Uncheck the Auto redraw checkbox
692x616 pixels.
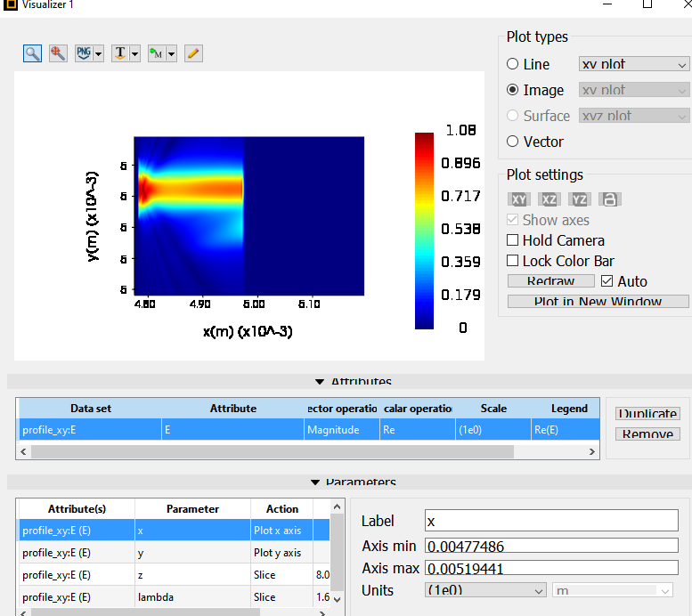click(607, 281)
